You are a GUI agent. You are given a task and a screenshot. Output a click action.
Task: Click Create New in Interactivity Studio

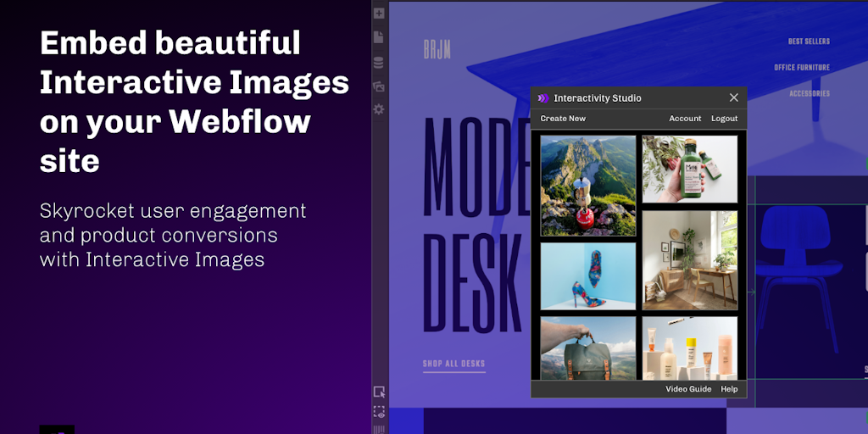tap(563, 119)
